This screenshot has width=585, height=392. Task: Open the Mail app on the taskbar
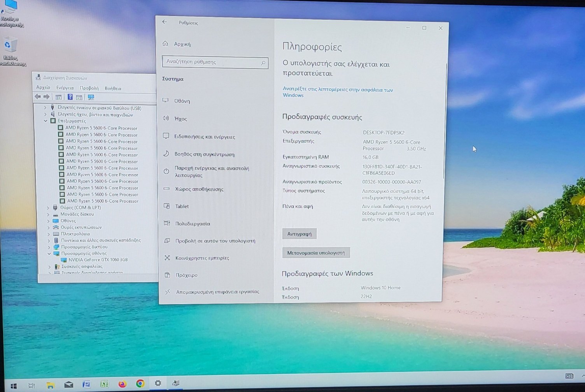[68, 385]
